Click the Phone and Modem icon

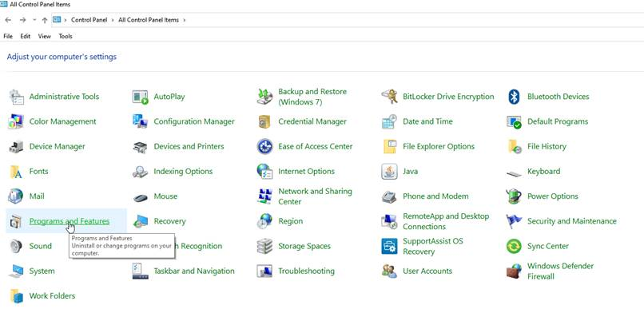coord(389,197)
